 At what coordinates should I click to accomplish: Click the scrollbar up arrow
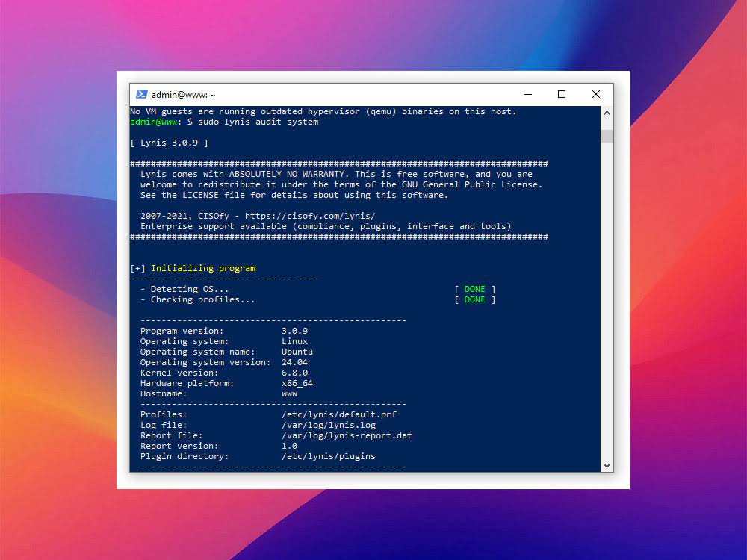(x=607, y=113)
